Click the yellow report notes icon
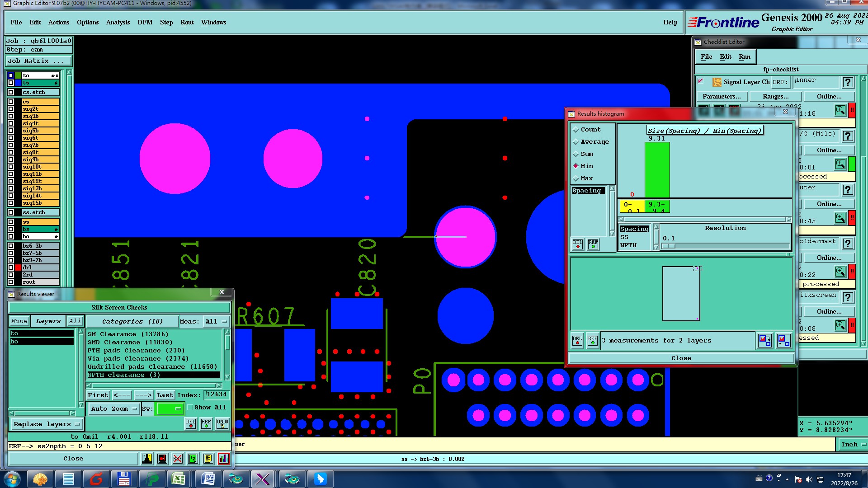Image resolution: width=868 pixels, height=488 pixels. click(x=208, y=459)
